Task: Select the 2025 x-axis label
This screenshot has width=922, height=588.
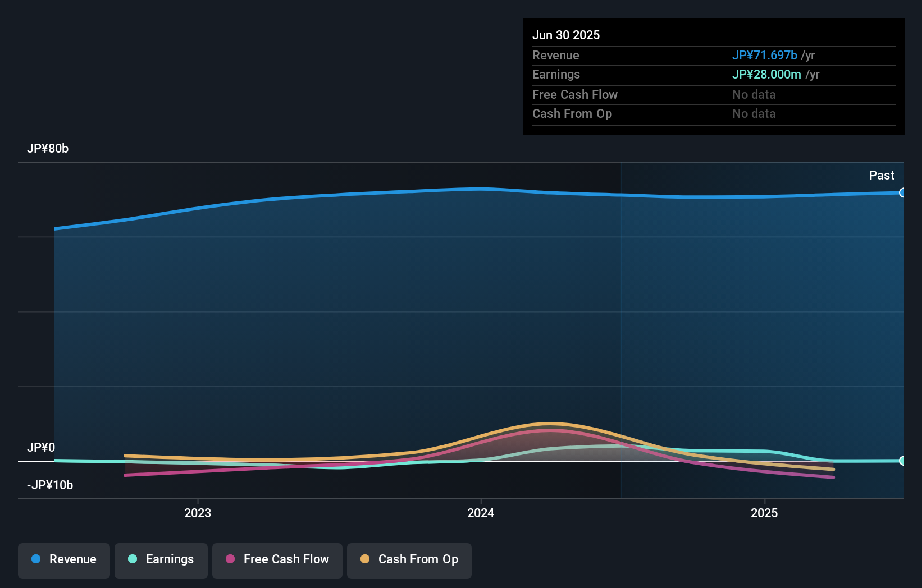Action: point(764,513)
